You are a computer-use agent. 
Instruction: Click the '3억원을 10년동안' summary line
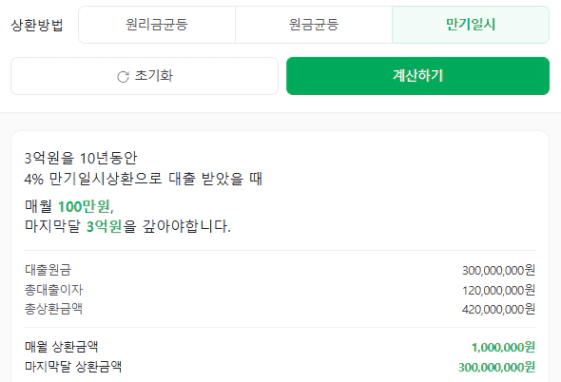point(81,158)
